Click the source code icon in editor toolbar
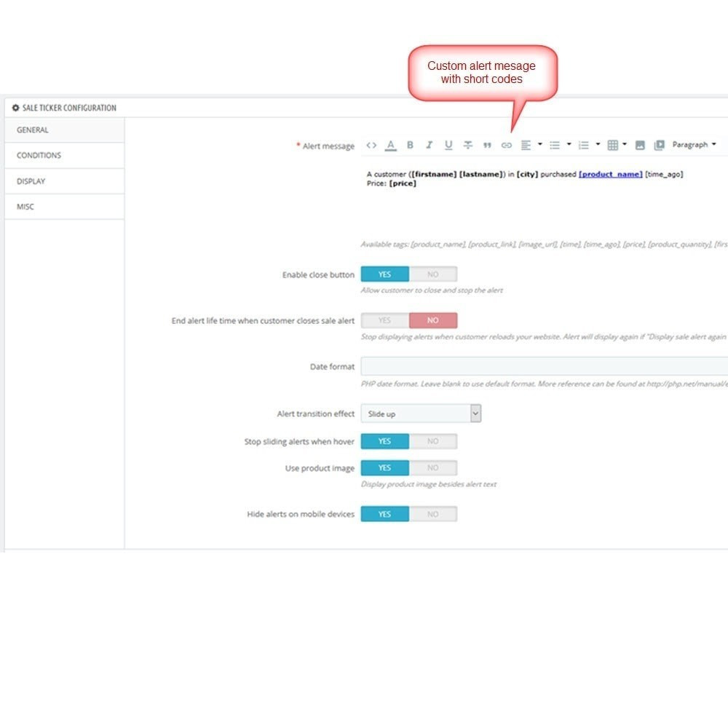This screenshot has width=728, height=728. (x=371, y=146)
